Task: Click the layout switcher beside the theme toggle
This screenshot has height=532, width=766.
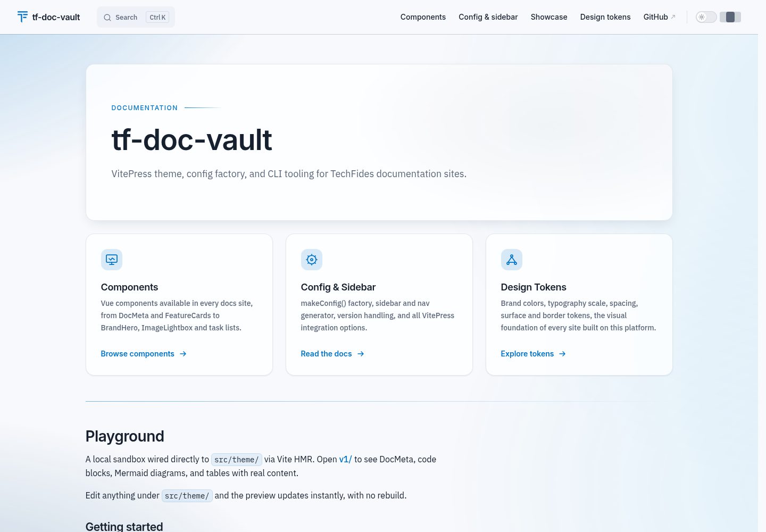Action: [730, 17]
